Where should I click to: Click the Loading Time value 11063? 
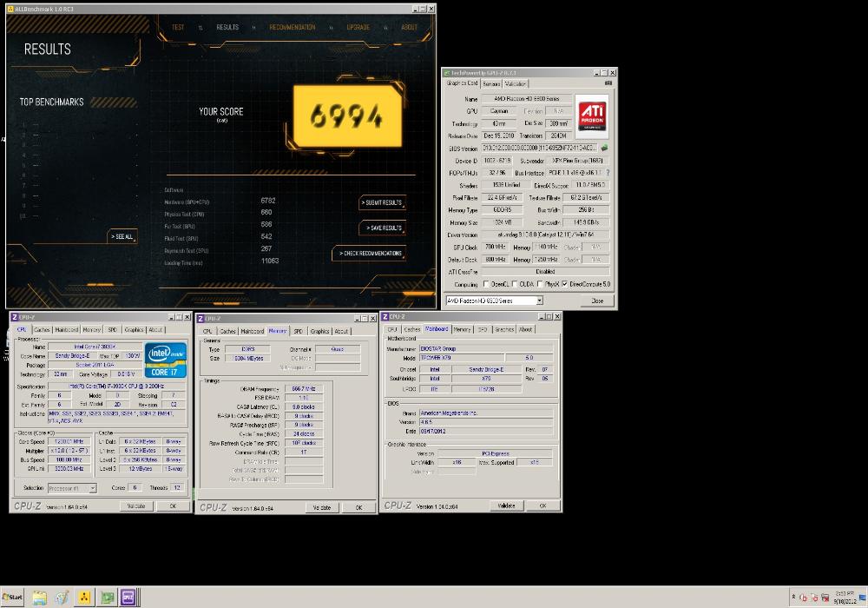point(270,261)
